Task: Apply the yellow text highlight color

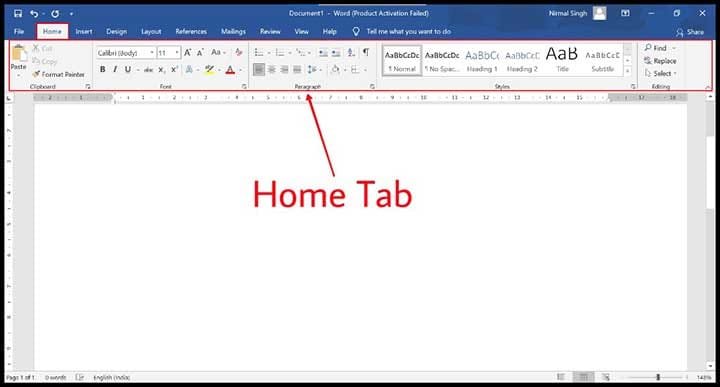Action: tap(209, 69)
